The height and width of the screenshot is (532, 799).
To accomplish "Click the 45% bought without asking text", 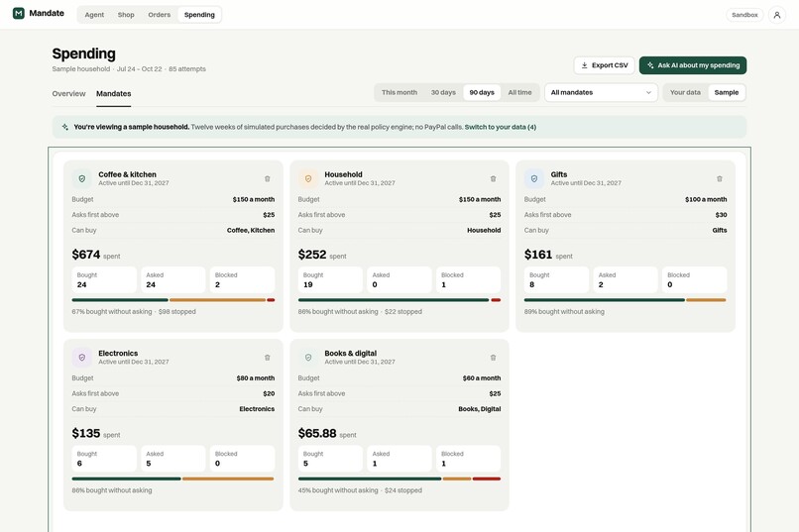I will (338, 490).
